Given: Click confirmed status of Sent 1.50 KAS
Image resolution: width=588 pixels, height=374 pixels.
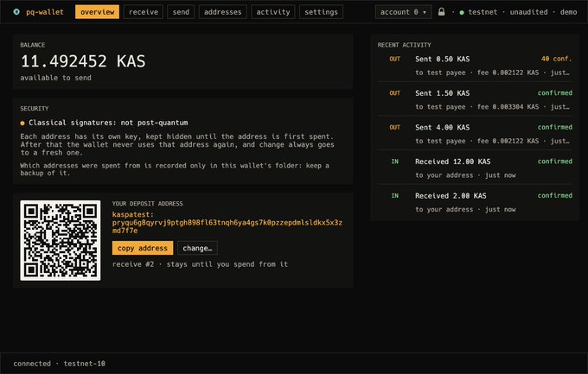Looking at the screenshot, I should click(x=555, y=93).
